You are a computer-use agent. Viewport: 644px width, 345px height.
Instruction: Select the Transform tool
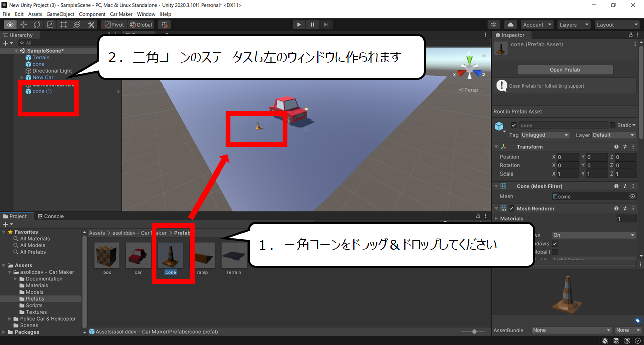tap(77, 25)
